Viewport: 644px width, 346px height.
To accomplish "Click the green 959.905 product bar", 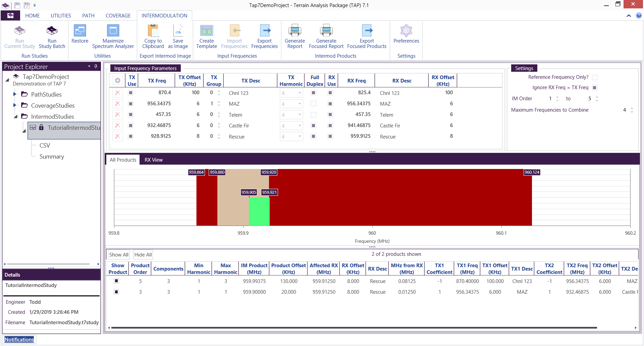I will (259, 211).
